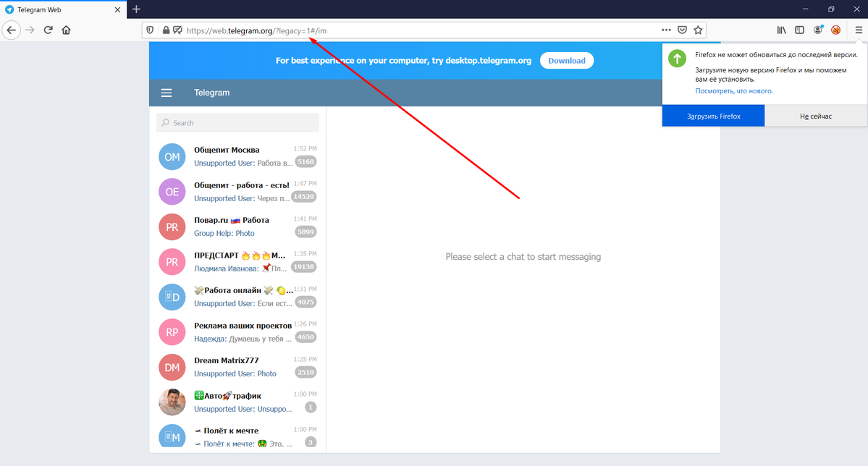Click the red extension icon in toolbar

(x=836, y=30)
